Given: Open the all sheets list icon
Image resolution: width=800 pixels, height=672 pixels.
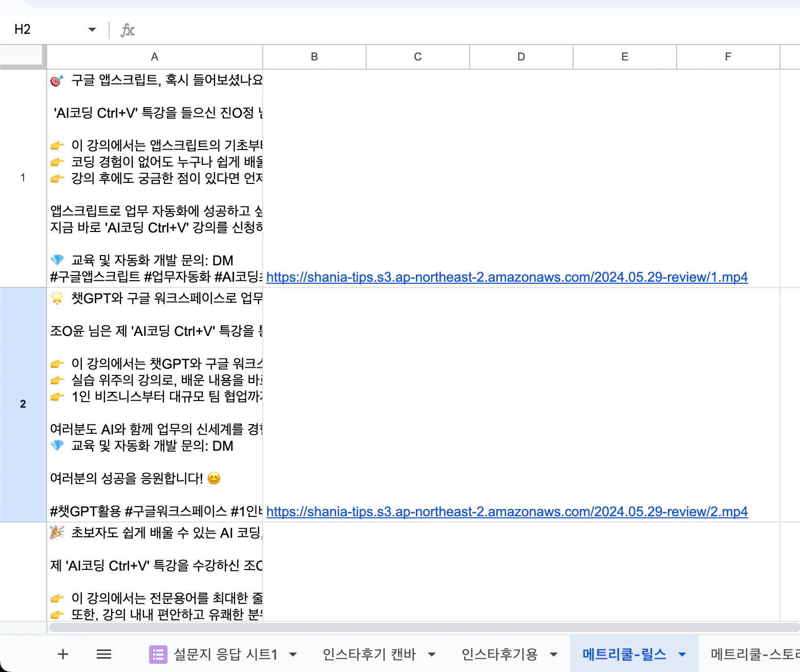Looking at the screenshot, I should click(104, 654).
